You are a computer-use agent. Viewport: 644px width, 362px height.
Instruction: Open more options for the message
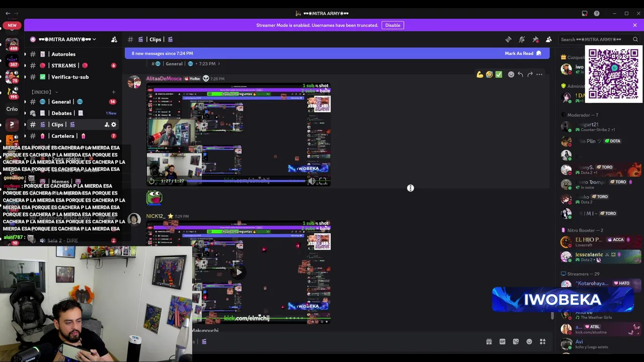[539, 74]
